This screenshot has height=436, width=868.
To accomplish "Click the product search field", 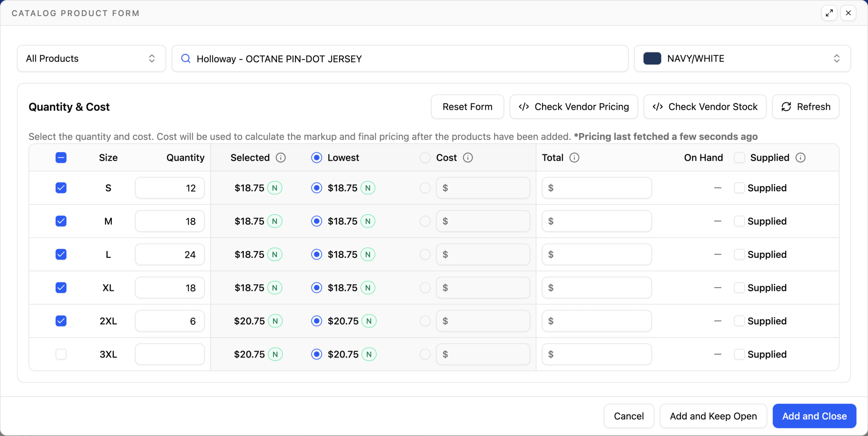I will pos(400,59).
